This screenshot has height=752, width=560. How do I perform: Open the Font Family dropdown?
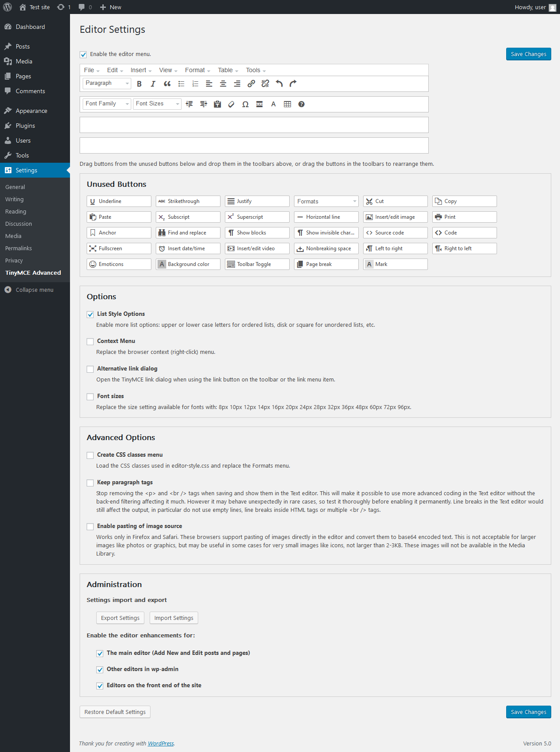(107, 104)
